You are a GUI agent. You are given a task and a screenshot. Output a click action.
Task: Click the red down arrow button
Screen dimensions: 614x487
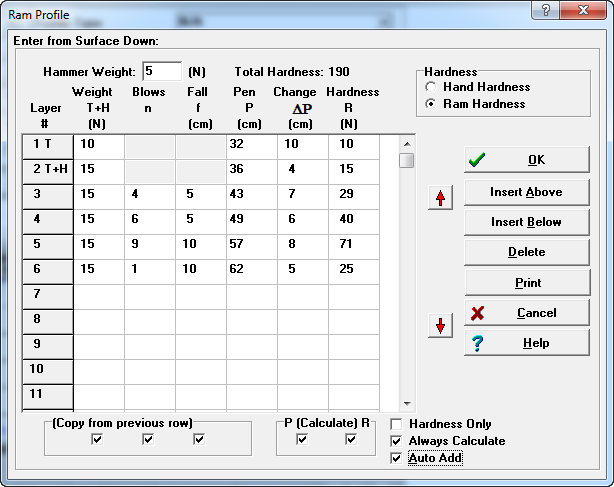point(440,325)
